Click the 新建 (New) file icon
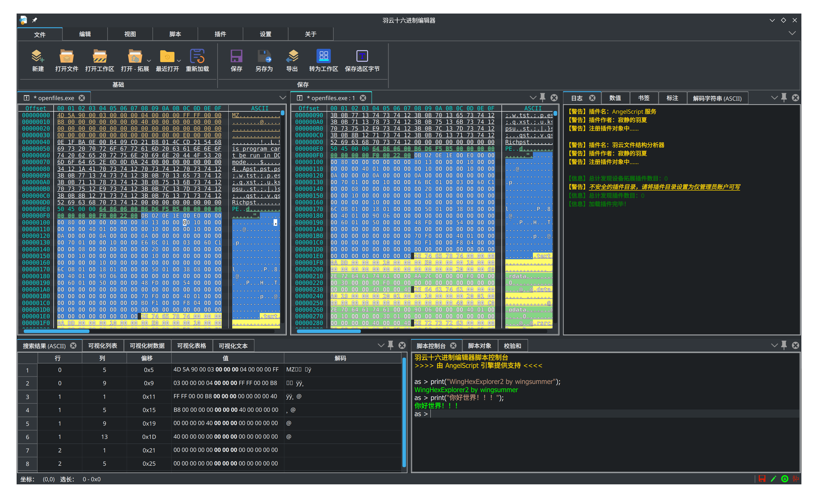 point(38,56)
